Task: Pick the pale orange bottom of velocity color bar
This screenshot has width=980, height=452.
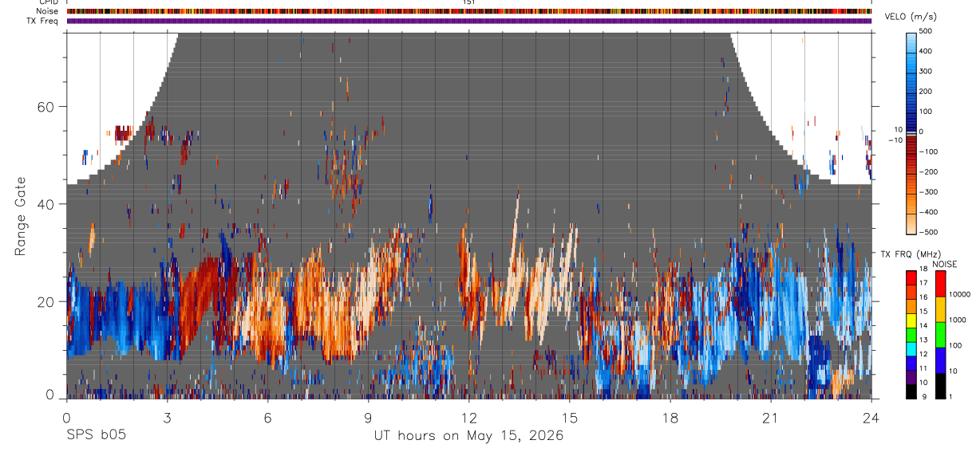Action: [x=912, y=226]
